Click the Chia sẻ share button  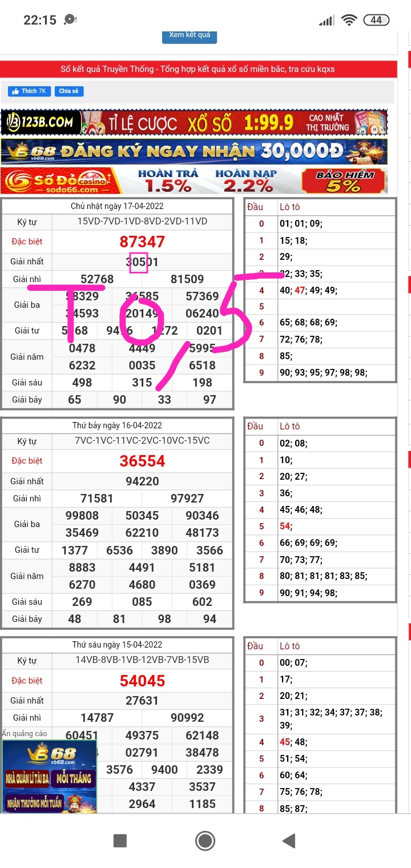69,91
